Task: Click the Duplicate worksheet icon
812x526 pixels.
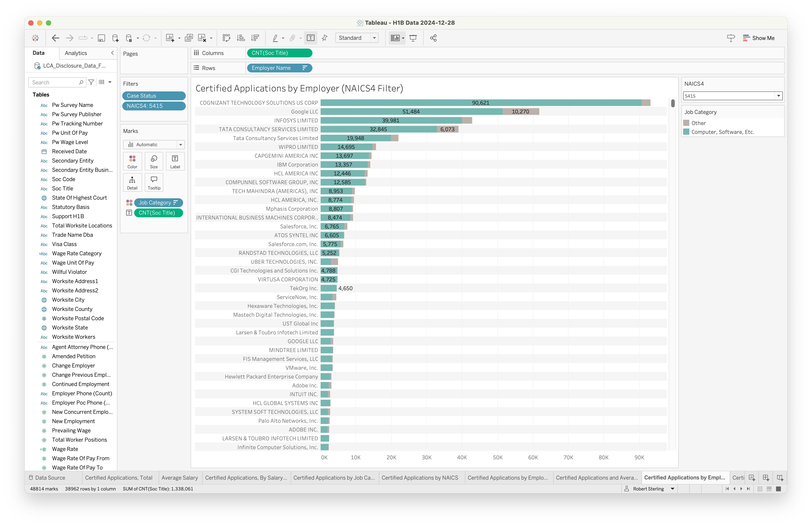Action: point(189,38)
